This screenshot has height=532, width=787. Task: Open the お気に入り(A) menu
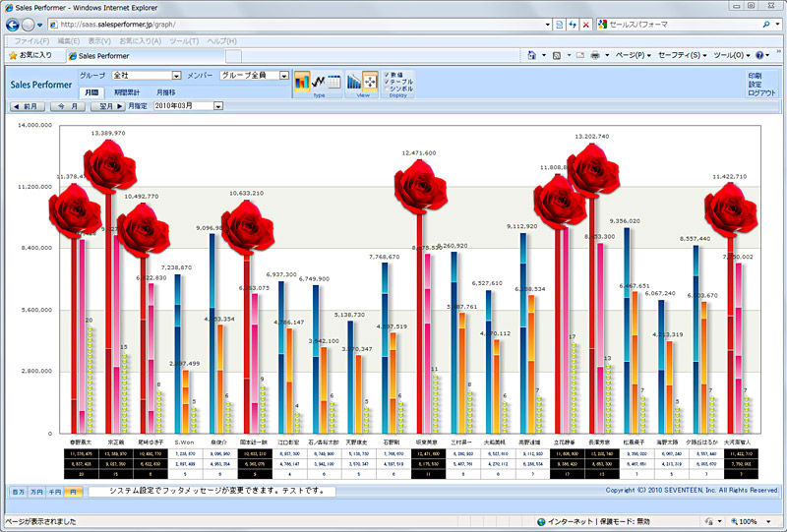(140, 41)
